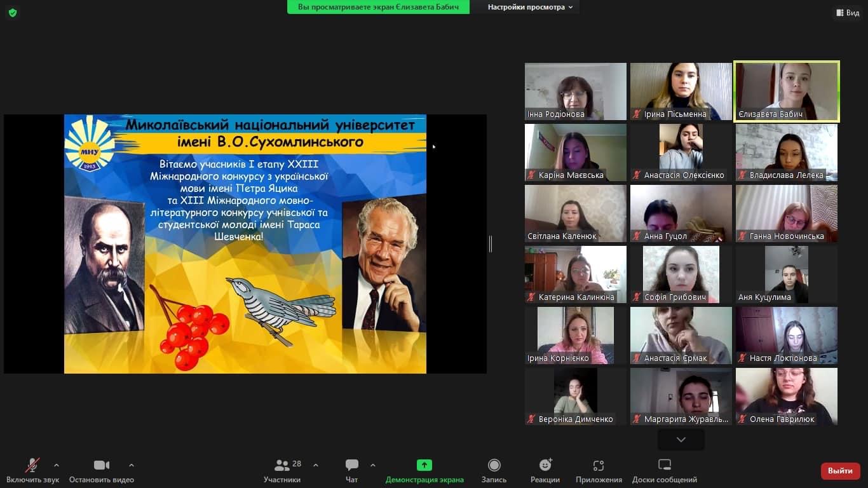This screenshot has width=868, height=488.
Task: Click the red Выйти button
Action: pyautogui.click(x=841, y=471)
